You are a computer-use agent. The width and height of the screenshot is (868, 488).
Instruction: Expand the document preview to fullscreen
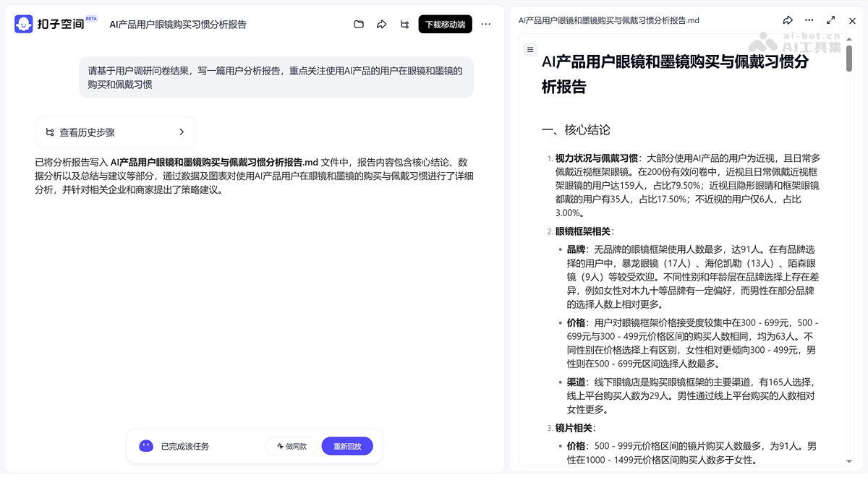pyautogui.click(x=831, y=20)
